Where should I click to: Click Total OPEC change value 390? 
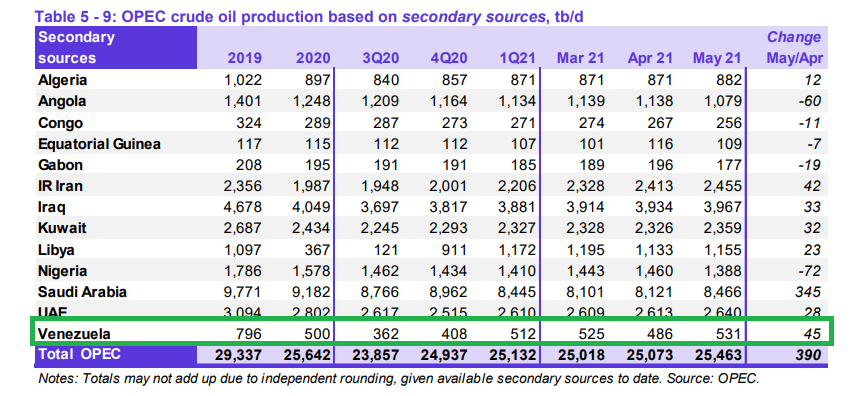[809, 355]
